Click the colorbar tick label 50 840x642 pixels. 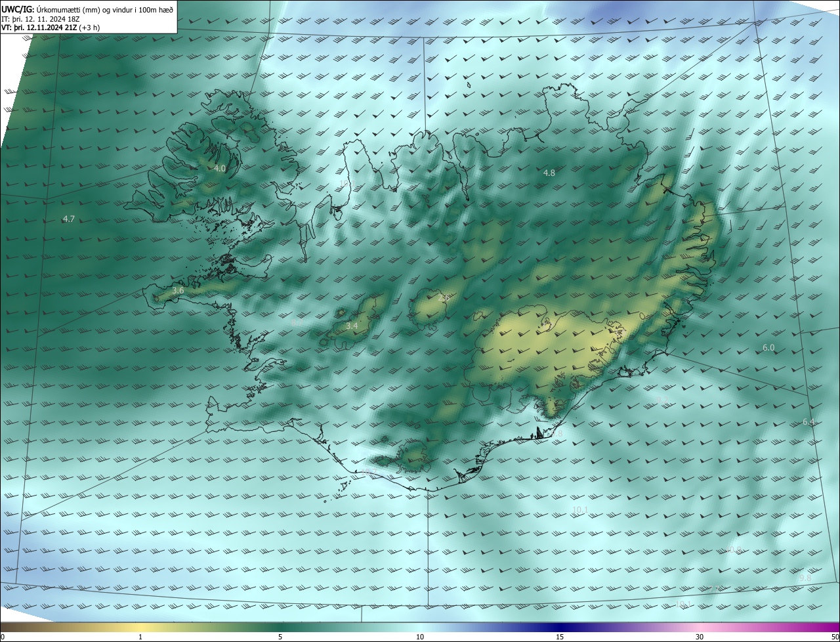pos(835,637)
